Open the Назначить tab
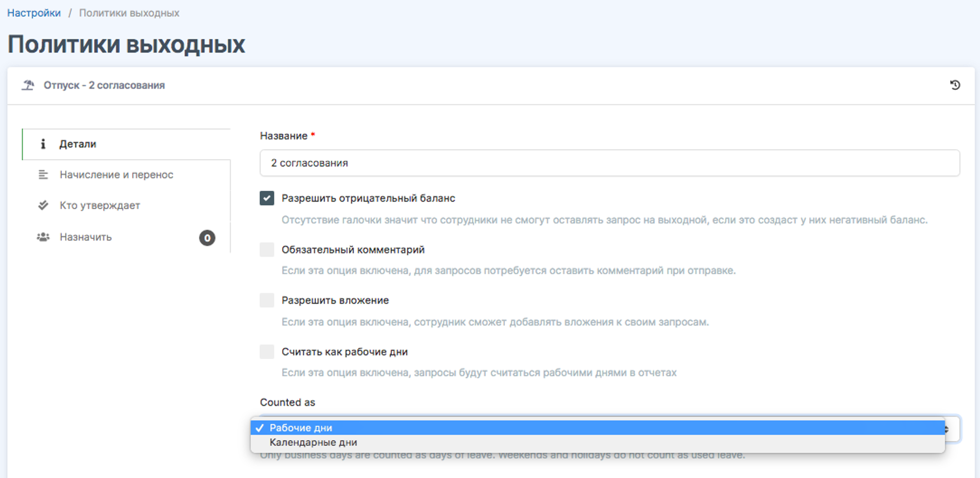This screenshot has height=478, width=980. tap(127, 237)
